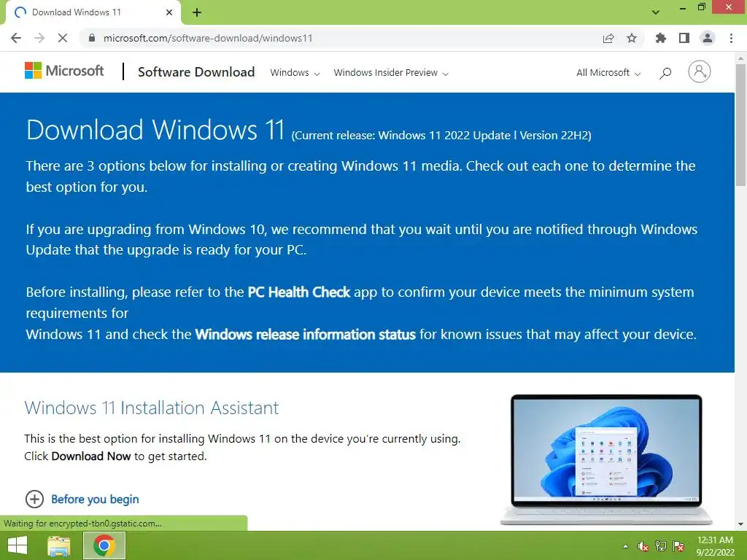Open a new tab with plus button
The image size is (747, 560).
[197, 12]
